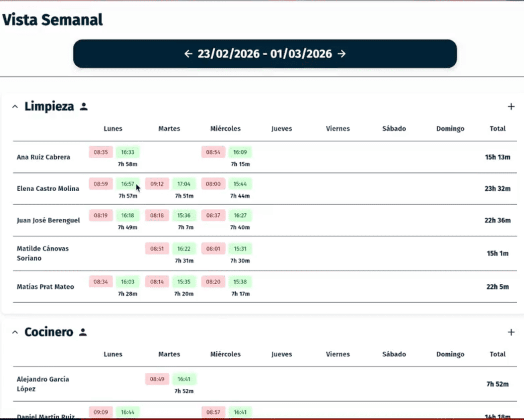The height and width of the screenshot is (420, 524).
Task: Click the employee name Matías Prat Mateo
Action: [45, 287]
